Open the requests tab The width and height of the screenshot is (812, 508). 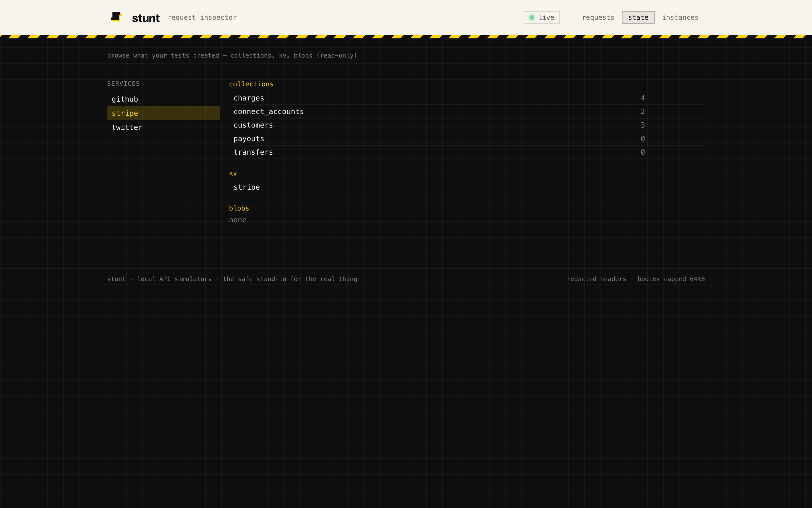point(598,17)
